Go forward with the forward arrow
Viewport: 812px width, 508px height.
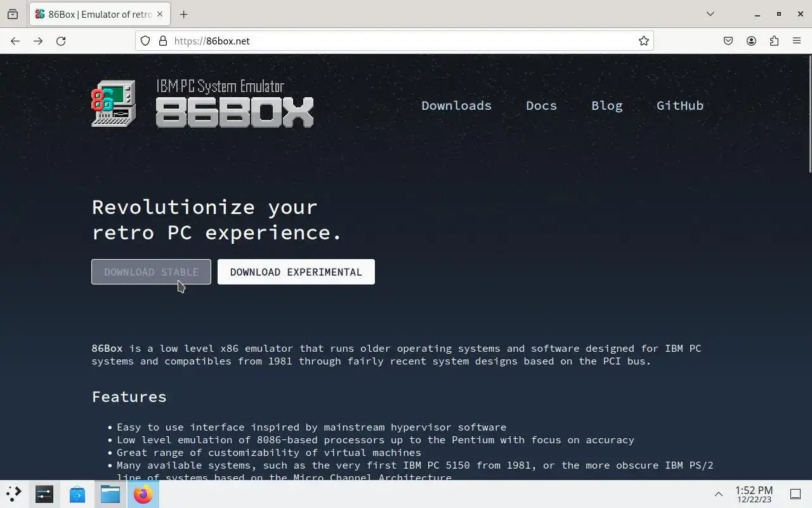(38, 41)
